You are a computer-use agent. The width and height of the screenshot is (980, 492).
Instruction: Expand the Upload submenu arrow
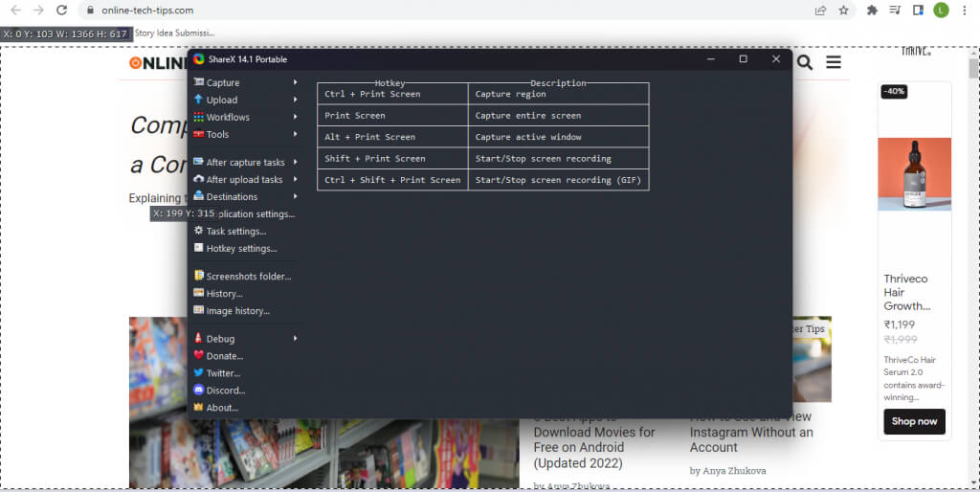295,100
